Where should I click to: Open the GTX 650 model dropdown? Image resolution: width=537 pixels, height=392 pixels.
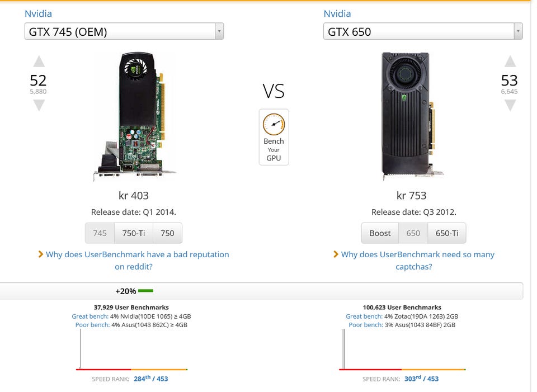(422, 31)
